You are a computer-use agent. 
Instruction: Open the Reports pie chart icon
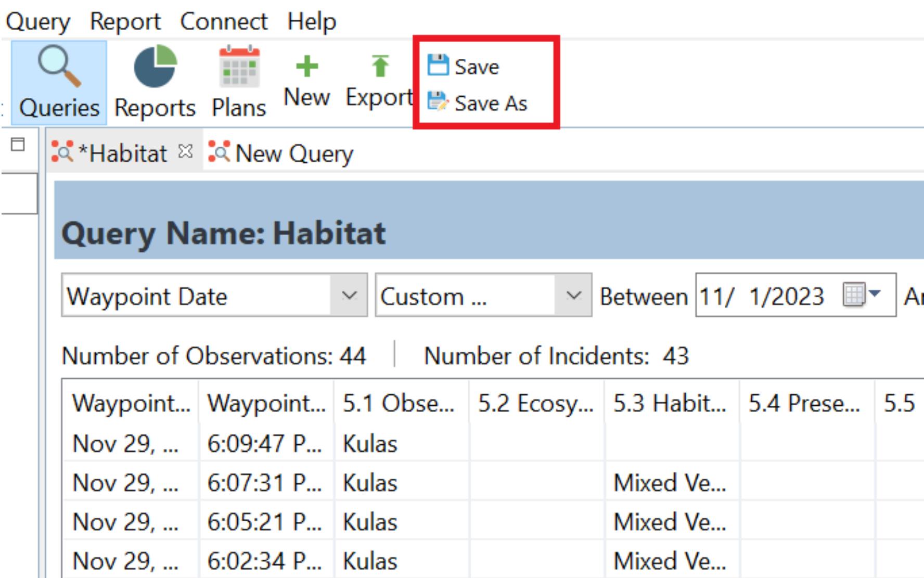pyautogui.click(x=155, y=67)
